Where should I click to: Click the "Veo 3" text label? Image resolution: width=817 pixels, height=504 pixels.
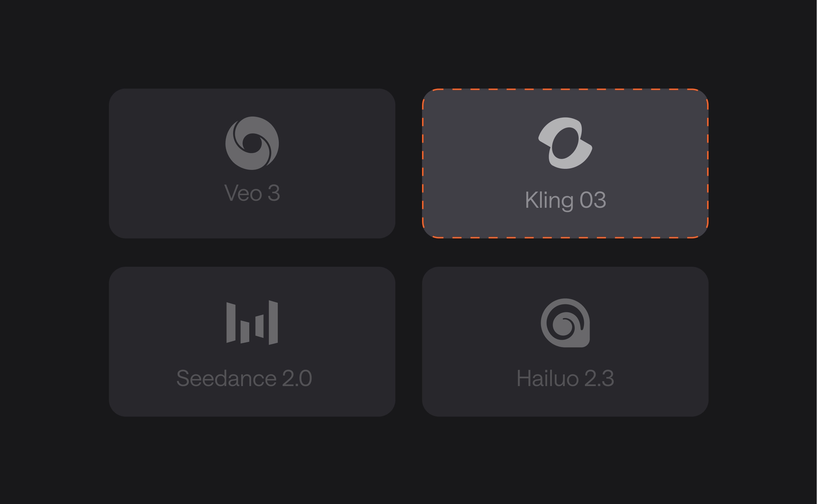252,193
